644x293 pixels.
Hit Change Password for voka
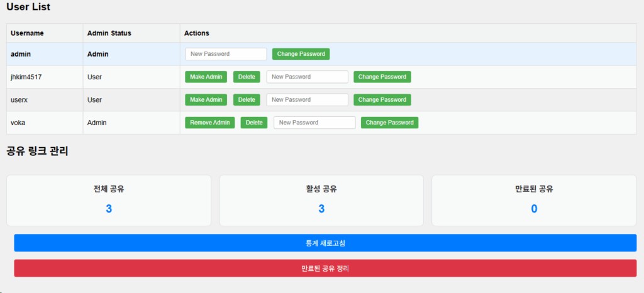tap(389, 123)
